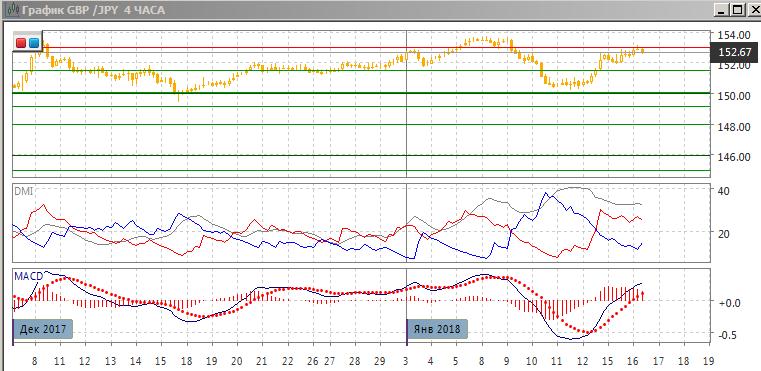Click the candlestick icon in title bar
Image resolution: width=761 pixels, height=371 pixels.
point(14,9)
